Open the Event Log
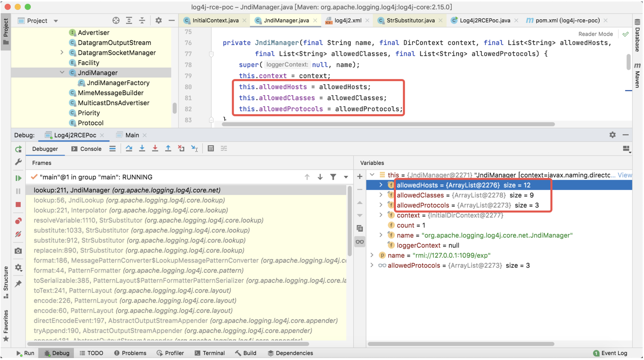Image resolution: width=644 pixels, height=360 pixels. click(x=611, y=353)
